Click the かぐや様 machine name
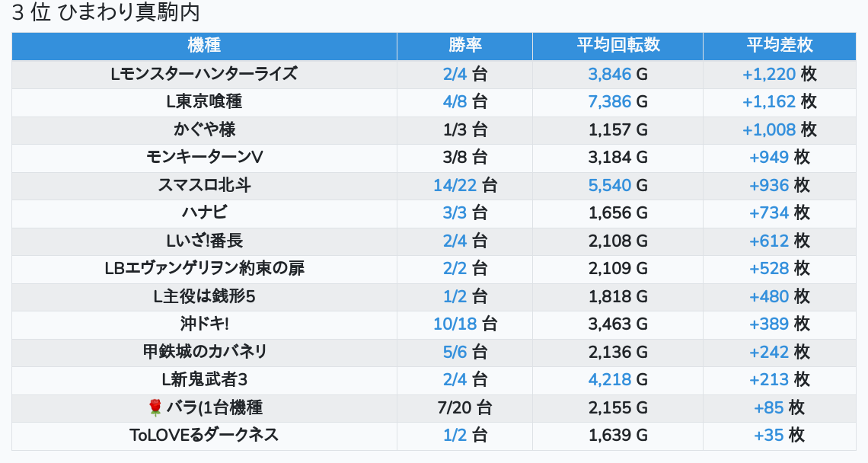Screen dimensions: 868x463 [x=204, y=130]
